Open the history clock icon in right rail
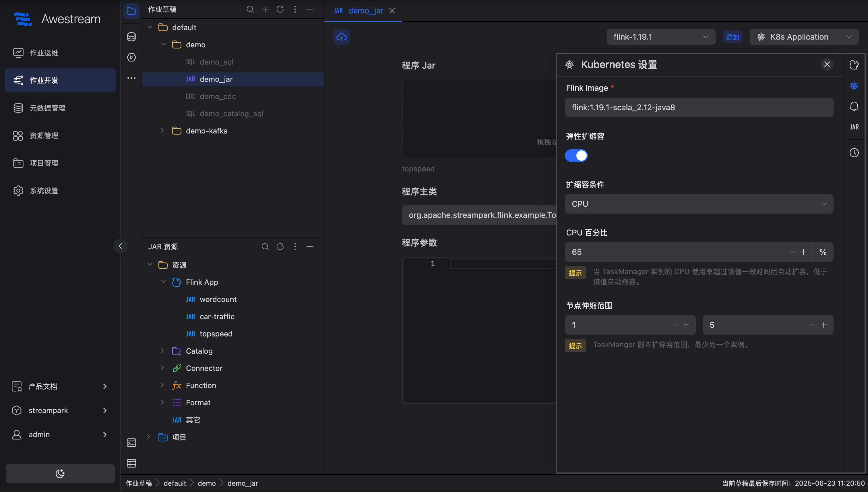Viewport: 868px width, 492px height. click(x=854, y=153)
